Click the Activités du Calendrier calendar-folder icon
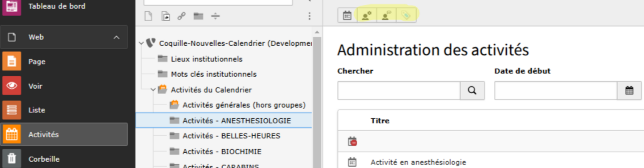 point(162,89)
